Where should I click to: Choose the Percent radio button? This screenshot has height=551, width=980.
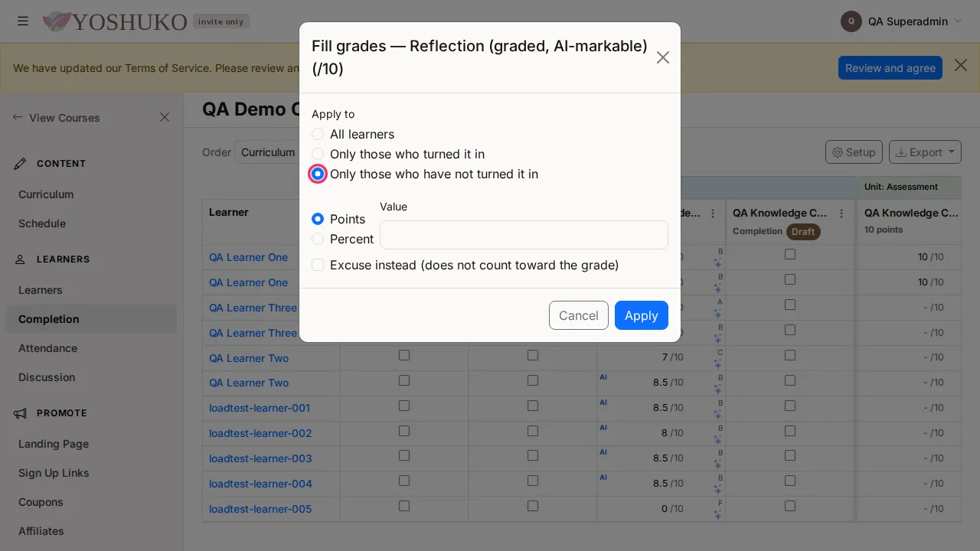point(318,239)
